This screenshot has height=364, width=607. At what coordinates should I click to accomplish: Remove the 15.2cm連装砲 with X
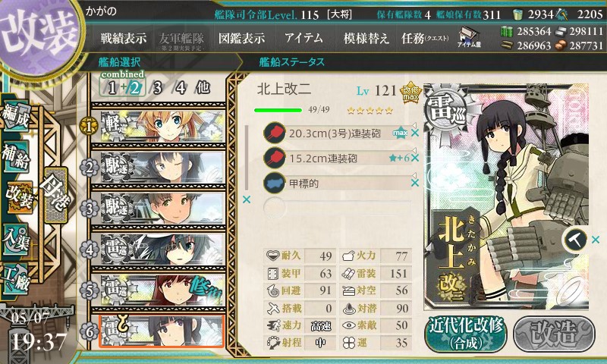point(415,158)
